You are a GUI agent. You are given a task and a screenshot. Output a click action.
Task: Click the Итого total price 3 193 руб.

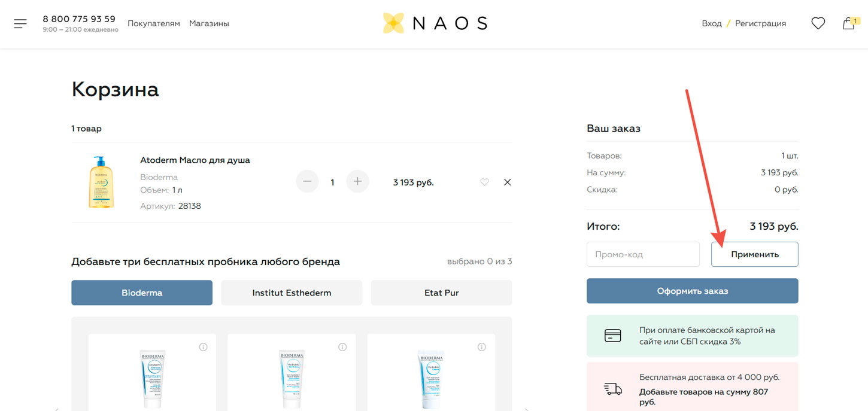coord(774,227)
